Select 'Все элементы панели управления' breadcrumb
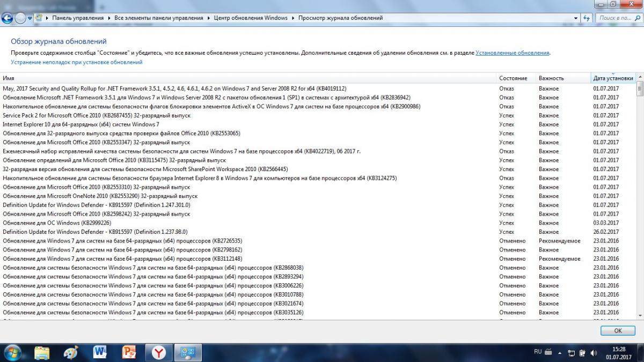644x362 pixels. (159, 18)
